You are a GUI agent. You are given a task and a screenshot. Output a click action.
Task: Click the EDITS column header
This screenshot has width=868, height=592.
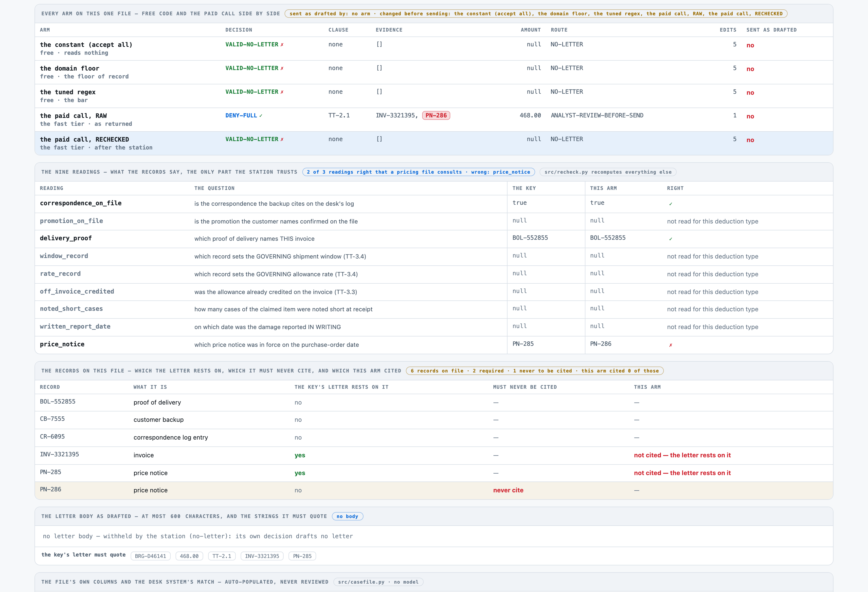pyautogui.click(x=728, y=30)
